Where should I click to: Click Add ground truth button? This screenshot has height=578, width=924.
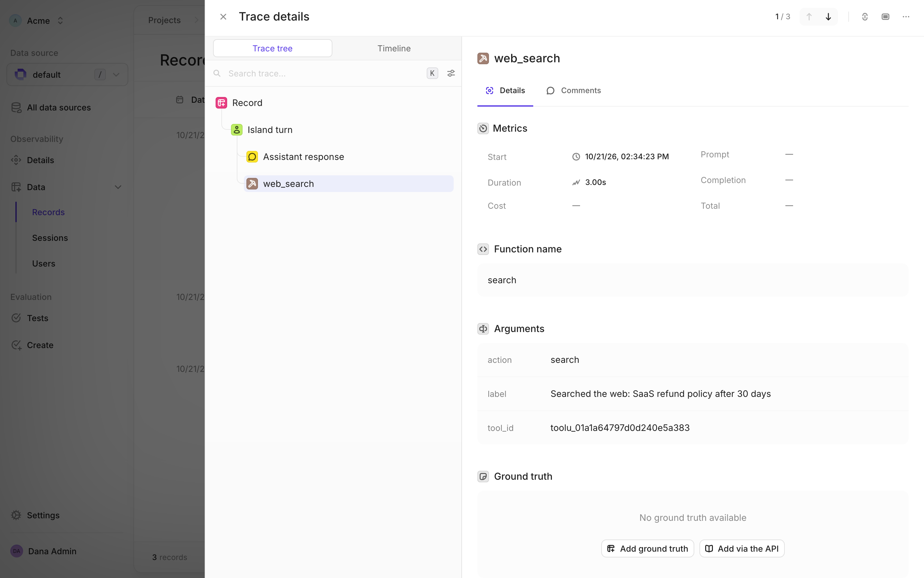pyautogui.click(x=647, y=548)
